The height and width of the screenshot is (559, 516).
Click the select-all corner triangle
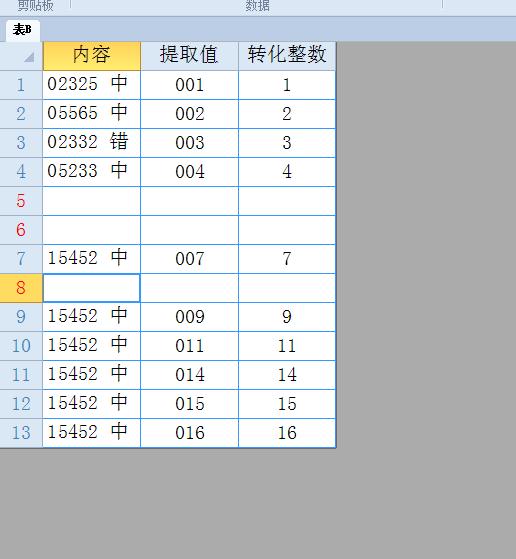coord(29,57)
